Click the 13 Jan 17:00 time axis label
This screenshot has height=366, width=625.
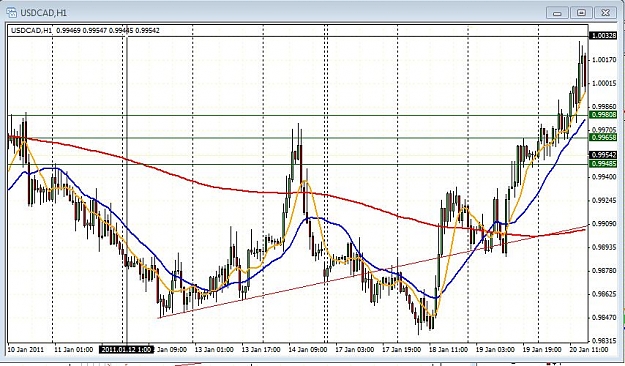pos(261,350)
